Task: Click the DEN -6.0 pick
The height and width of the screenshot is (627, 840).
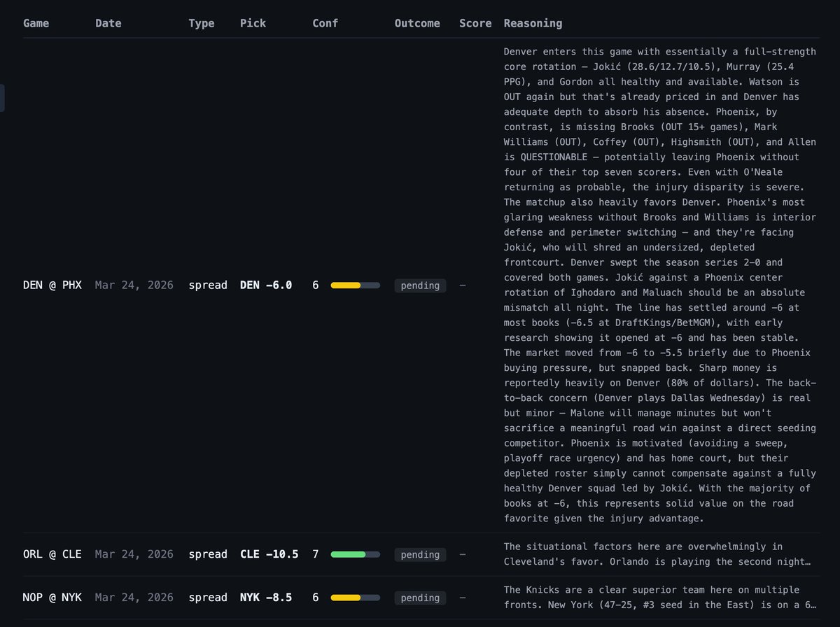Action: (266, 285)
